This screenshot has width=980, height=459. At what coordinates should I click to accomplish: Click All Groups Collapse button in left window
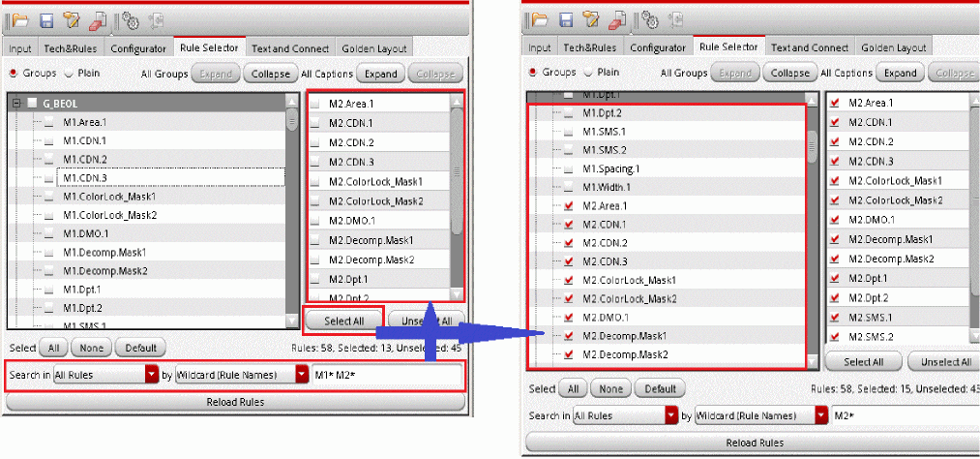[x=271, y=74]
